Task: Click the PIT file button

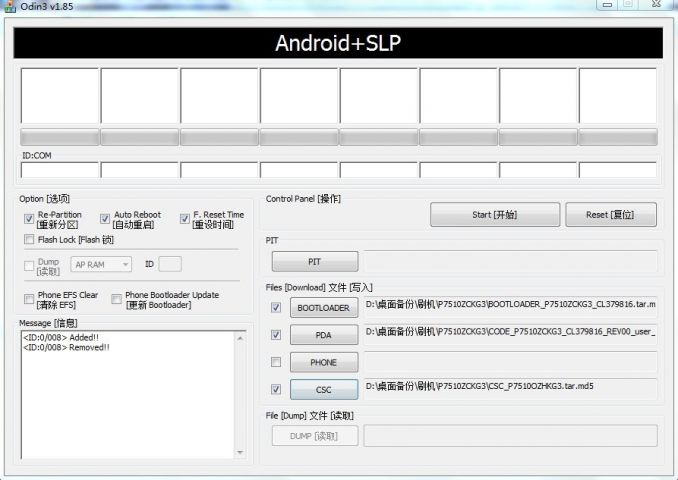Action: coord(314,261)
